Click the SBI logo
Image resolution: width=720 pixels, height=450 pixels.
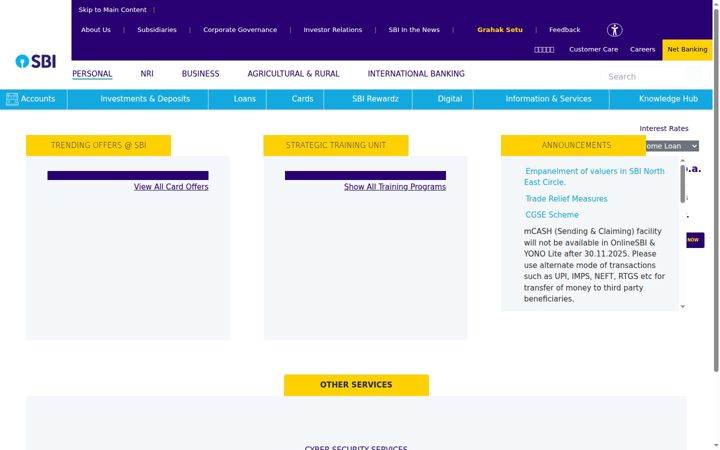point(35,61)
